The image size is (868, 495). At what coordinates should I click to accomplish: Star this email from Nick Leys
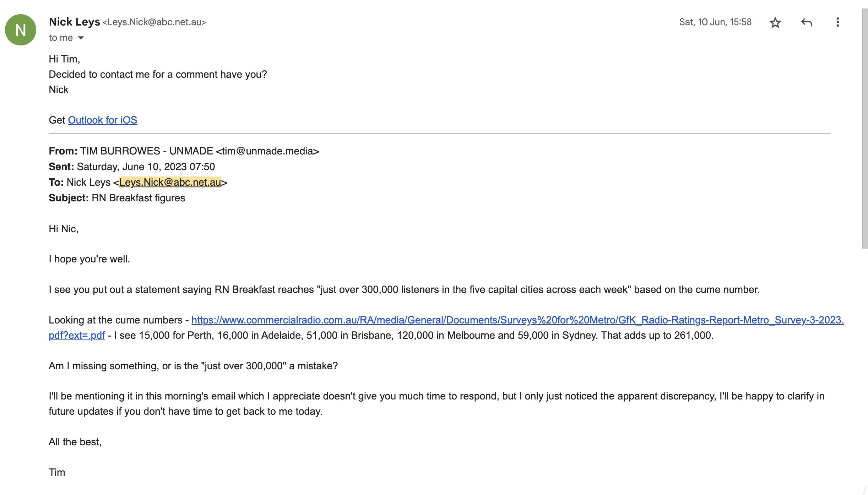775,23
